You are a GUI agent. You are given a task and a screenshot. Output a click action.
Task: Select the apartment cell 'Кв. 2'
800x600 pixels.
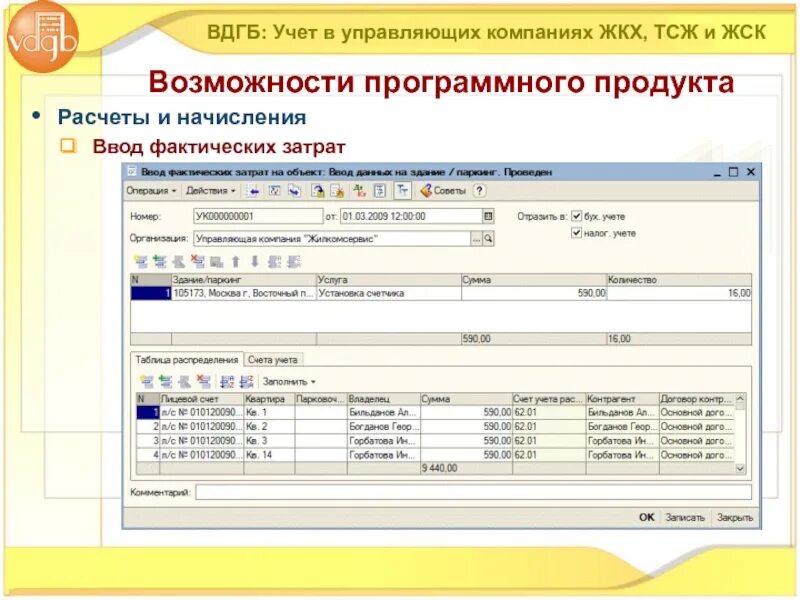pos(269,427)
